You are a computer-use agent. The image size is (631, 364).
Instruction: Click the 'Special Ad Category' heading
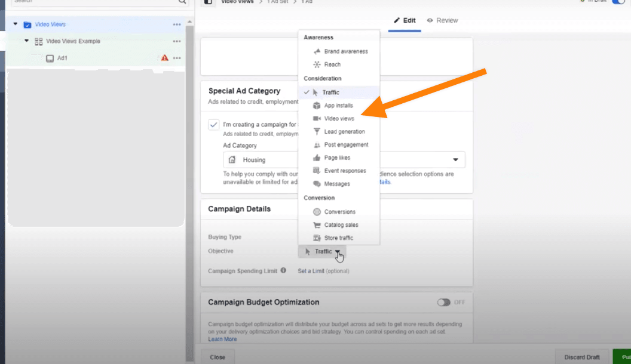244,91
